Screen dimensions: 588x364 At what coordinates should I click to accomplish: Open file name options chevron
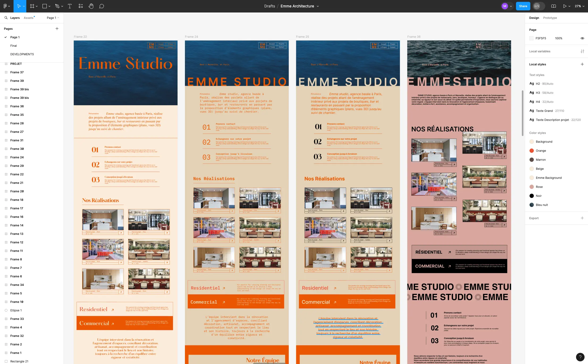pyautogui.click(x=318, y=6)
